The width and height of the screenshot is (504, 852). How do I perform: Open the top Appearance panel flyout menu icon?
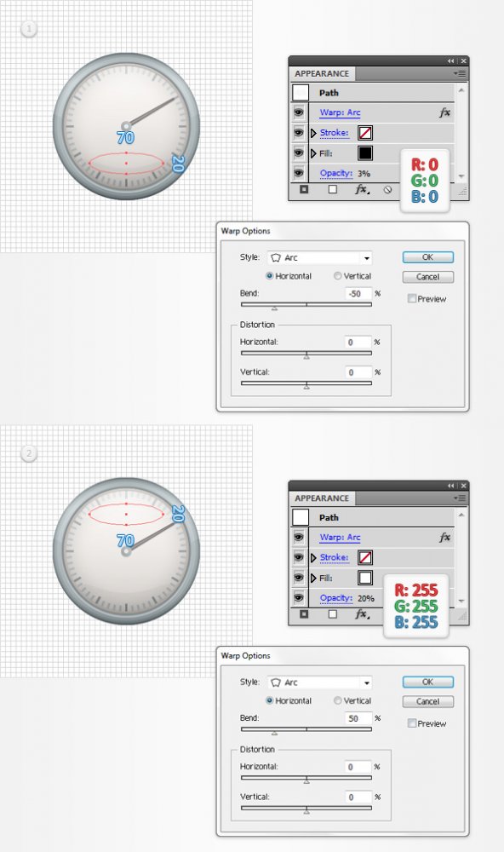pyautogui.click(x=461, y=73)
